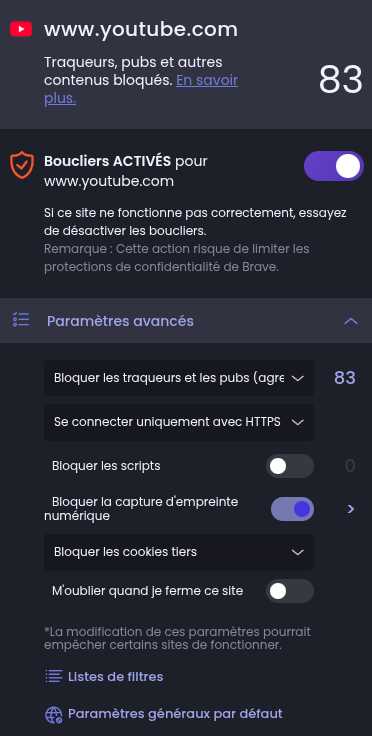Open Bloquer les cookies tiers dropdown

pyautogui.click(x=179, y=552)
